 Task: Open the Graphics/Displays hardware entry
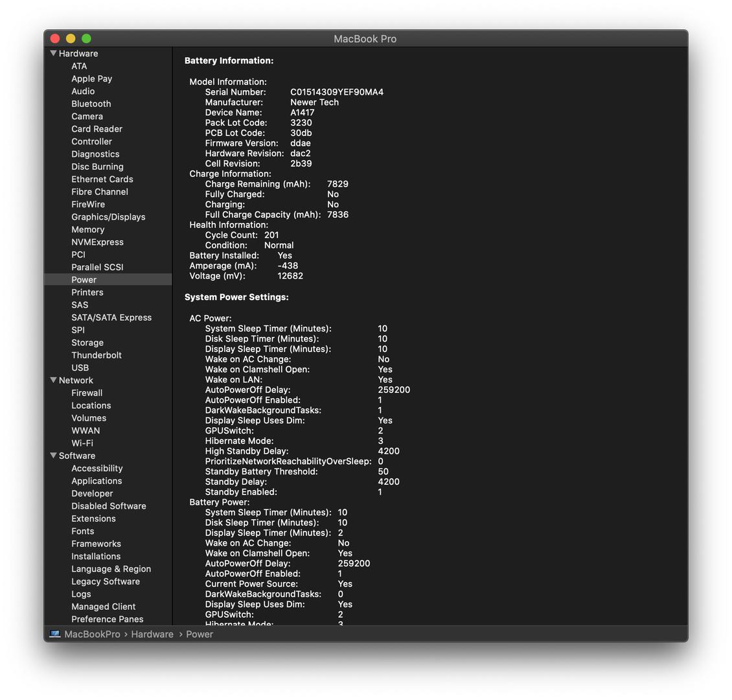(x=108, y=217)
